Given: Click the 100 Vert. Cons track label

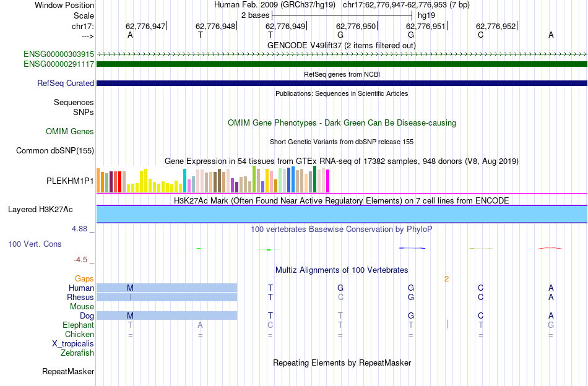Looking at the screenshot, I should (x=35, y=244).
